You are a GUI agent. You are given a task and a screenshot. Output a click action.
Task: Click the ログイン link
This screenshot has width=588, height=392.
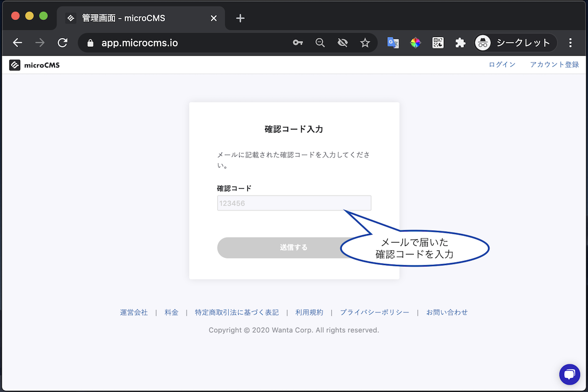click(502, 64)
